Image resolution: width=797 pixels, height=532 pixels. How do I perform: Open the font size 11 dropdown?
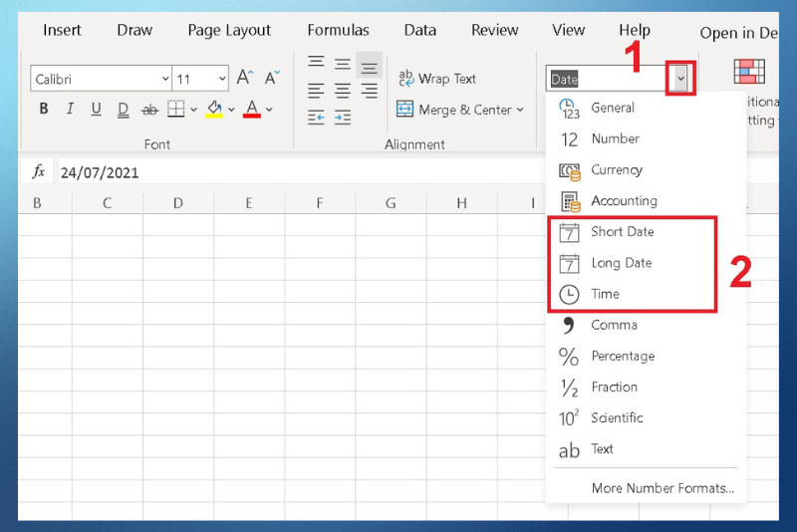click(222, 79)
